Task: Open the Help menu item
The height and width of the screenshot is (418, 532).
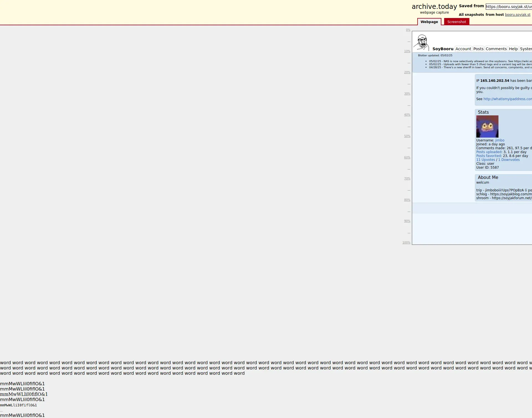Action: (x=513, y=49)
